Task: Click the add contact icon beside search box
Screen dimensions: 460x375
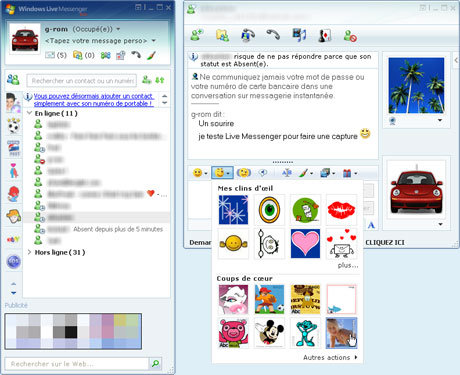Action: coord(147,80)
